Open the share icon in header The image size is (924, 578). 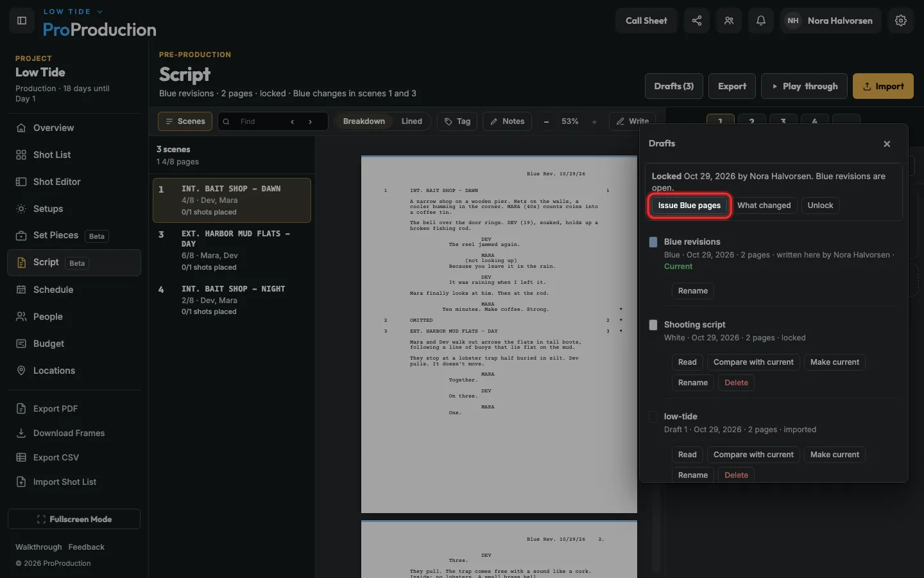tap(697, 21)
